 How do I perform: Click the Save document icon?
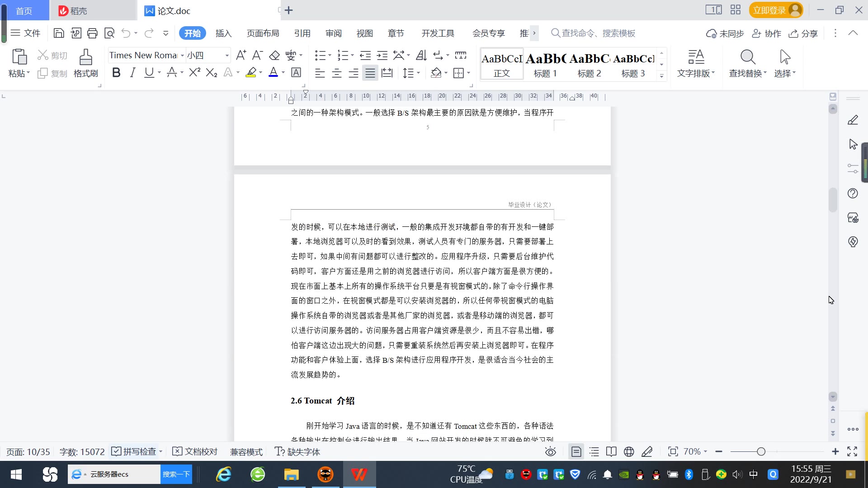59,33
